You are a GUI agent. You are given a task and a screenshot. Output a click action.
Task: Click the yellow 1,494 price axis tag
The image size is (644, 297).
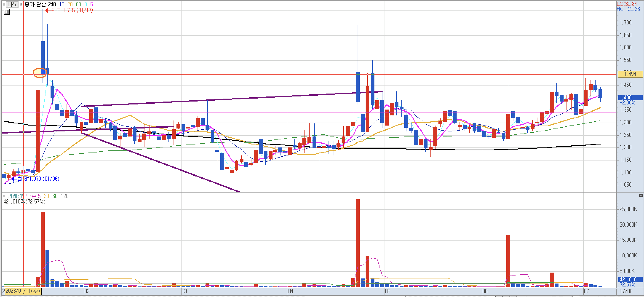tap(630, 74)
